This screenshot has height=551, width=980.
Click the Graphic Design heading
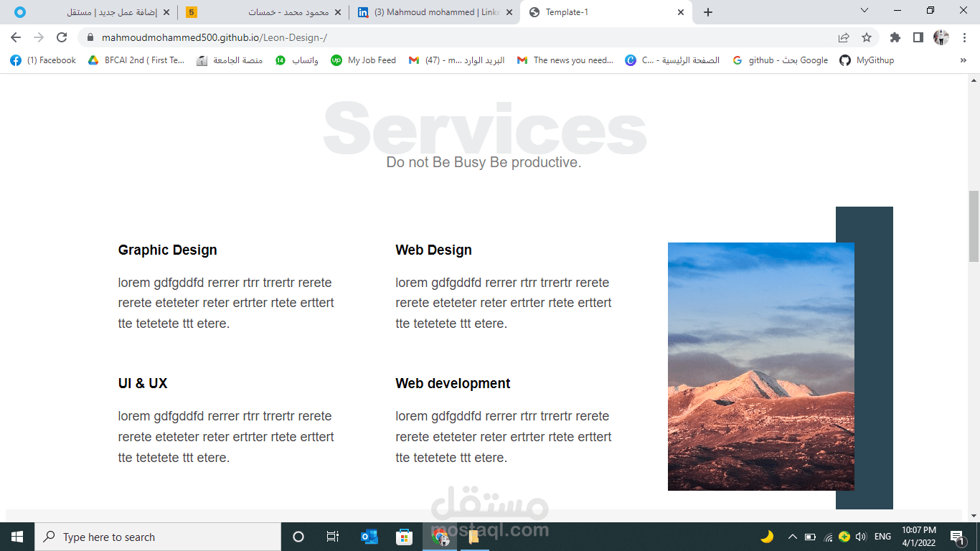pos(167,250)
